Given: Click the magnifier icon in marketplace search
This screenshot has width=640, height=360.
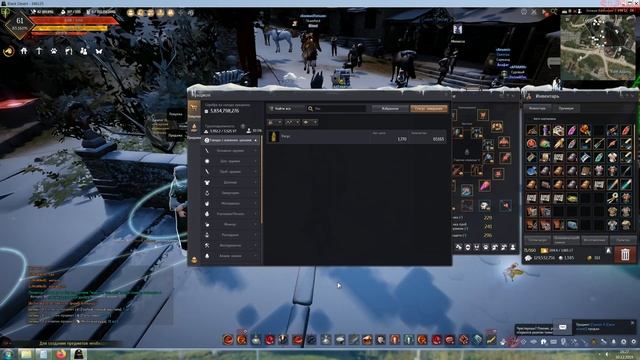Looking at the screenshot, I should (310, 109).
